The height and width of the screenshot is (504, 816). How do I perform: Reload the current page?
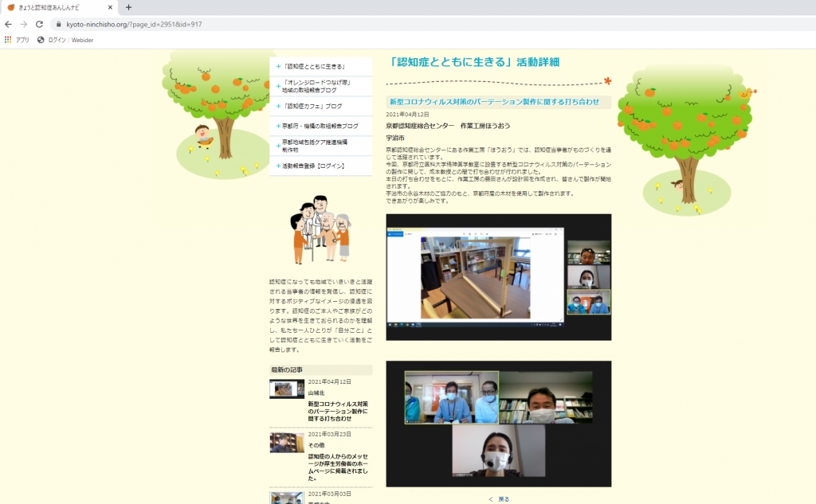(x=39, y=24)
